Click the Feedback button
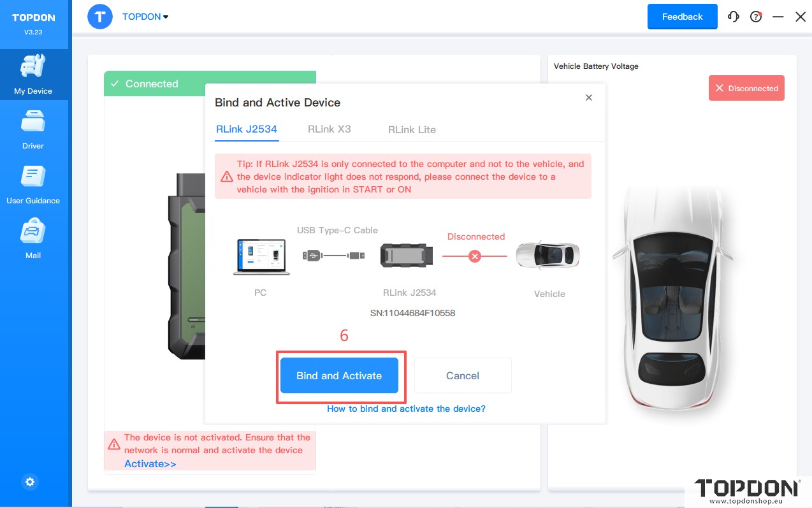Viewport: 812px width, 508px height. [x=682, y=17]
